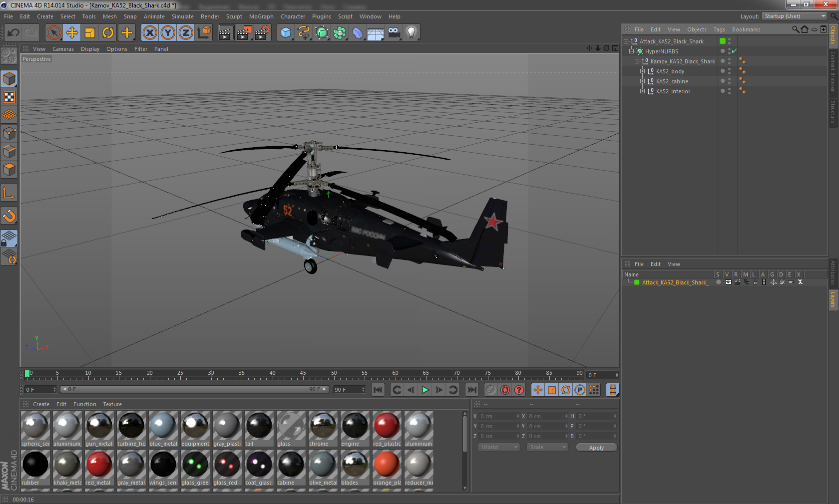The width and height of the screenshot is (839, 504).
Task: Add a Camera object
Action: [394, 33]
